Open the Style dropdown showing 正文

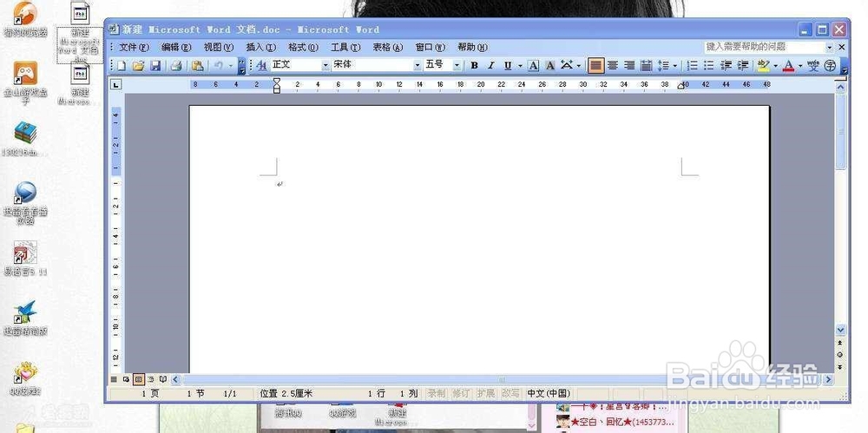point(326,65)
